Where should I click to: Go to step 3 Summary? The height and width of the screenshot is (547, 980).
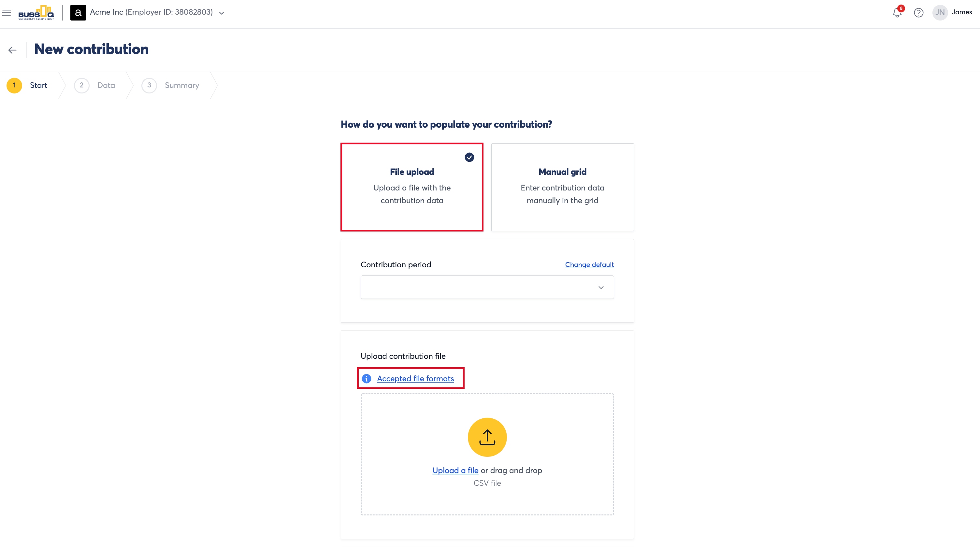170,85
